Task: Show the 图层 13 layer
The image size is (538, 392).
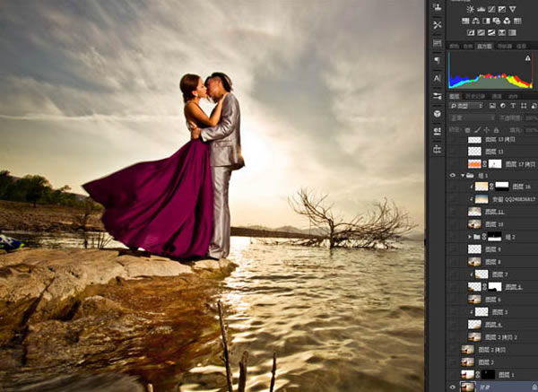Action: coord(453,152)
